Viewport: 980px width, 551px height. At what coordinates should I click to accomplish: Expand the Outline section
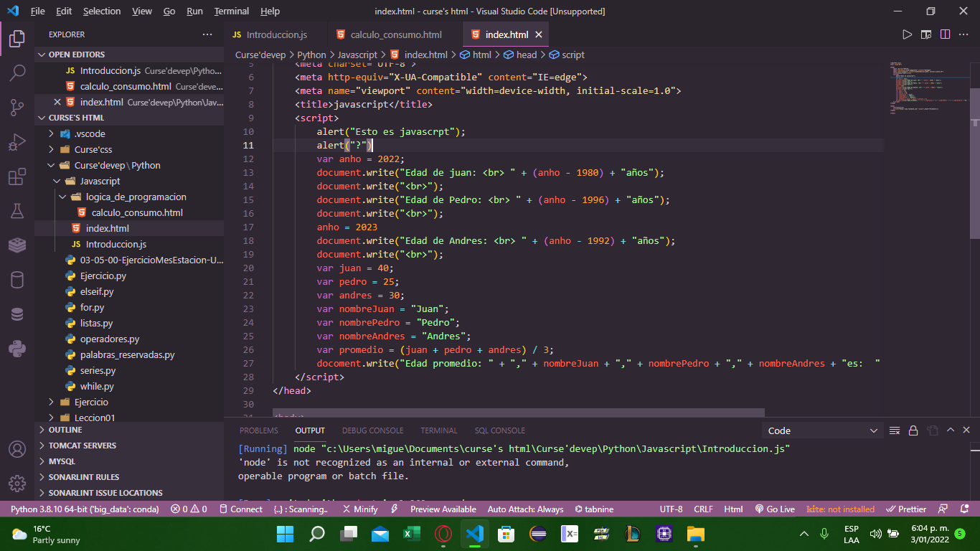click(129, 430)
